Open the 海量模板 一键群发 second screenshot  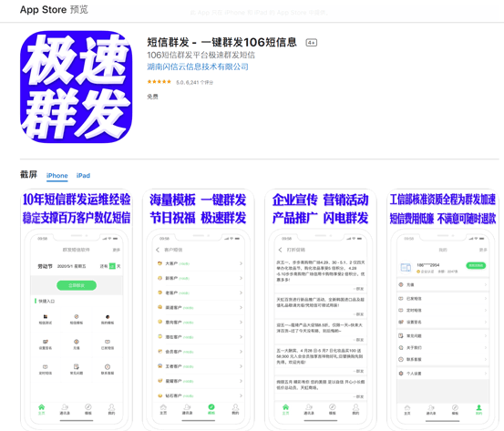click(x=199, y=309)
